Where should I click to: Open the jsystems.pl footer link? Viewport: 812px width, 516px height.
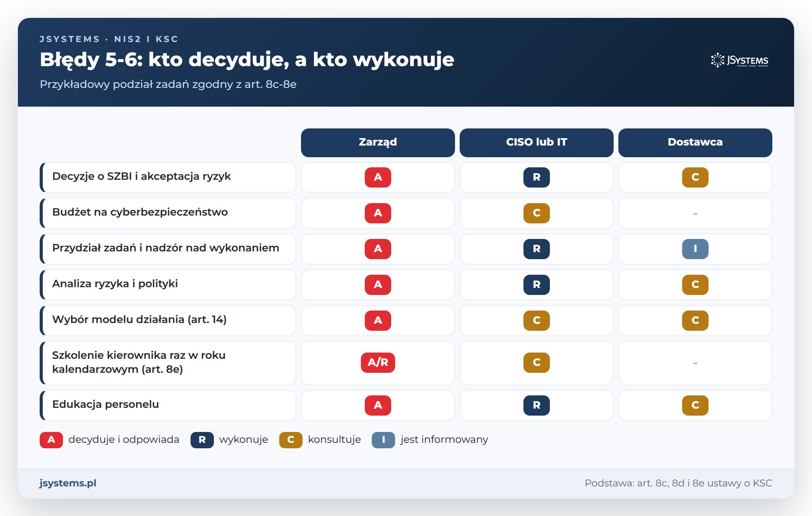tap(68, 483)
